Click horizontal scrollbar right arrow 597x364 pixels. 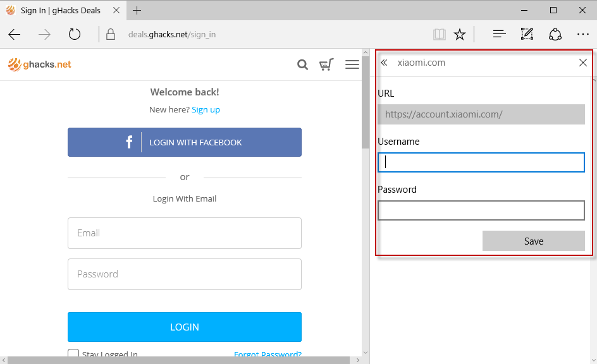coord(358,360)
